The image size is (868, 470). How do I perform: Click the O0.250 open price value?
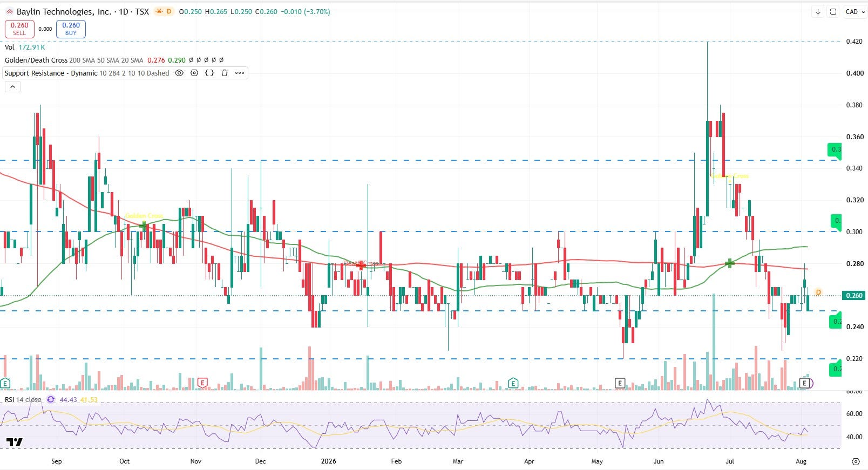(x=190, y=11)
